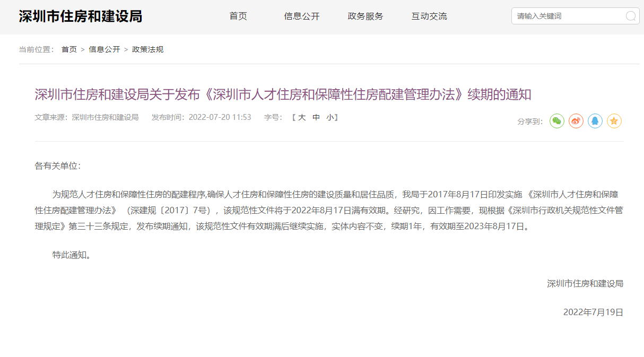The width and height of the screenshot is (644, 357).
Task: Click the purple article headline
Action: (283, 94)
